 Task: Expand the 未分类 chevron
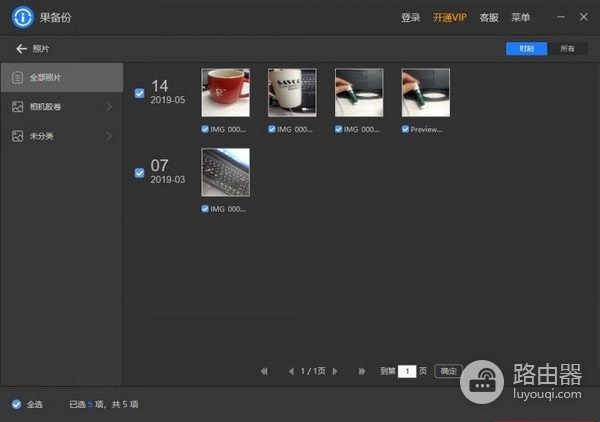(108, 135)
